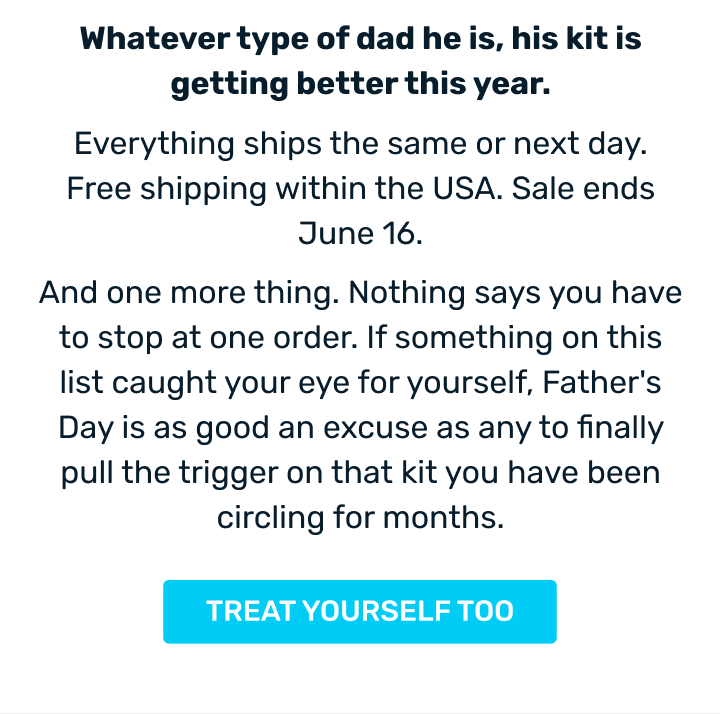Select the 'Everything ships the same or next day' line
Image resolution: width=720 pixels, height=714 pixels.
(360, 145)
